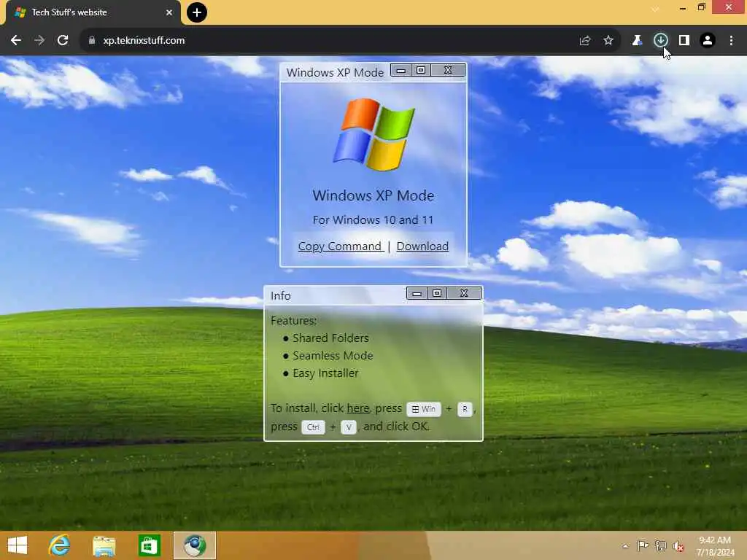Click the 'Easy Installer' feature text
Image resolution: width=747 pixels, height=560 pixels.
(x=325, y=373)
